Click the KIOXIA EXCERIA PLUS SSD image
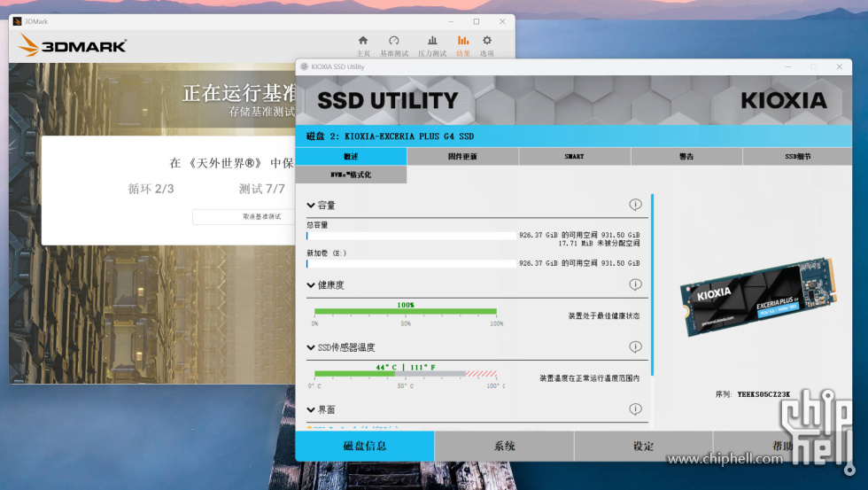This screenshot has width=868, height=490. pyautogui.click(x=758, y=297)
